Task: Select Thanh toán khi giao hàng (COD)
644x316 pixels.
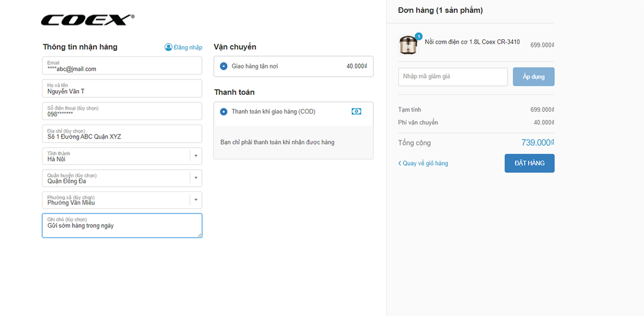Action: click(x=224, y=111)
